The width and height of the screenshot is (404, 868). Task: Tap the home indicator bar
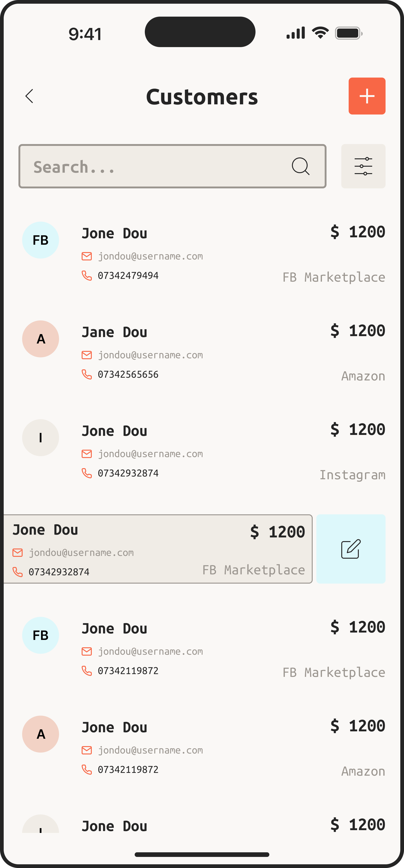click(x=202, y=854)
